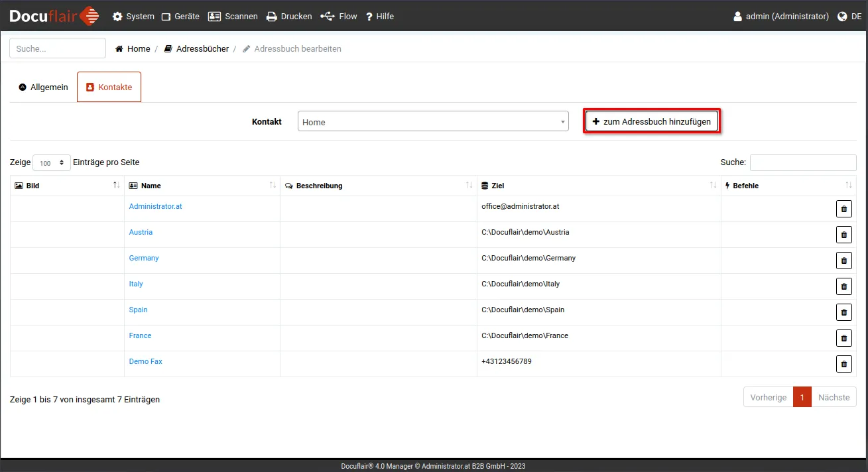Viewport: 868px width, 472px height.
Task: Open the System menu
Action: click(x=133, y=17)
